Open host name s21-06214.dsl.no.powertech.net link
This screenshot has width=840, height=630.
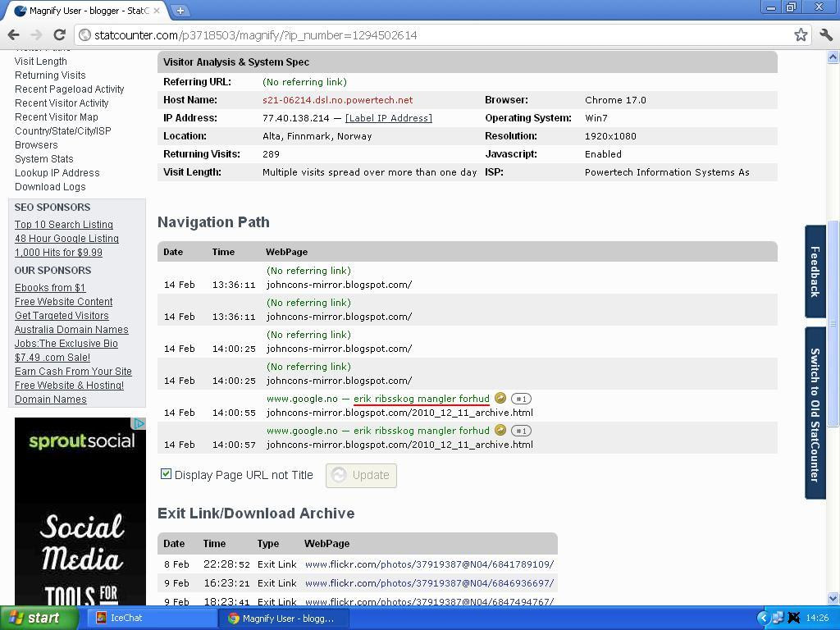(337, 100)
